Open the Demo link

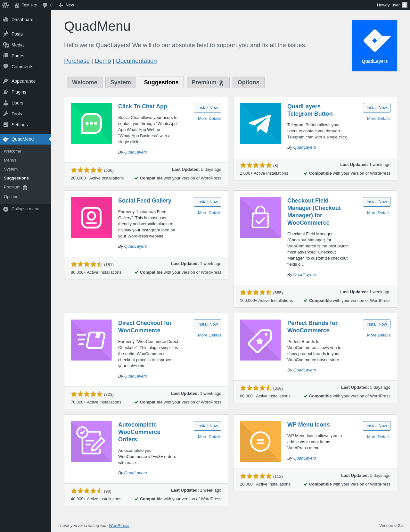(x=103, y=61)
